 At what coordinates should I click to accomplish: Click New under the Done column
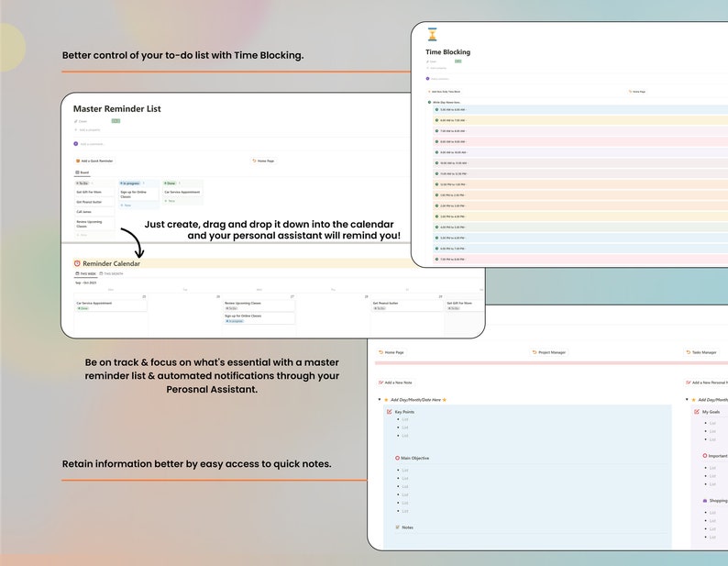tap(170, 201)
